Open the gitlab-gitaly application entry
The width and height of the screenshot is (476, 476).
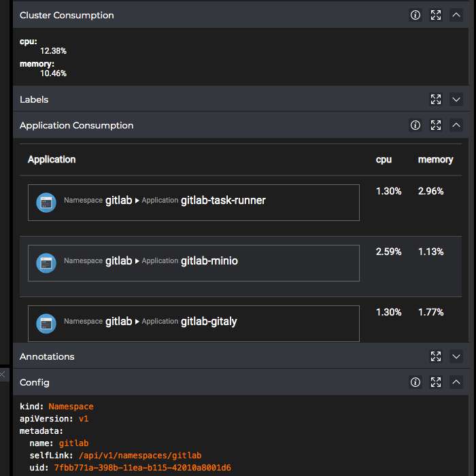click(194, 323)
